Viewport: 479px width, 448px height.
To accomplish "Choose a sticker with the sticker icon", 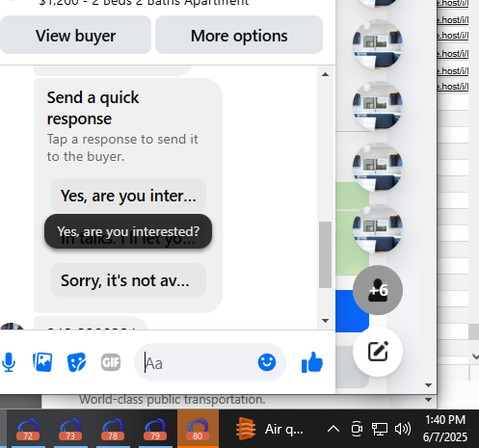I will [76, 362].
